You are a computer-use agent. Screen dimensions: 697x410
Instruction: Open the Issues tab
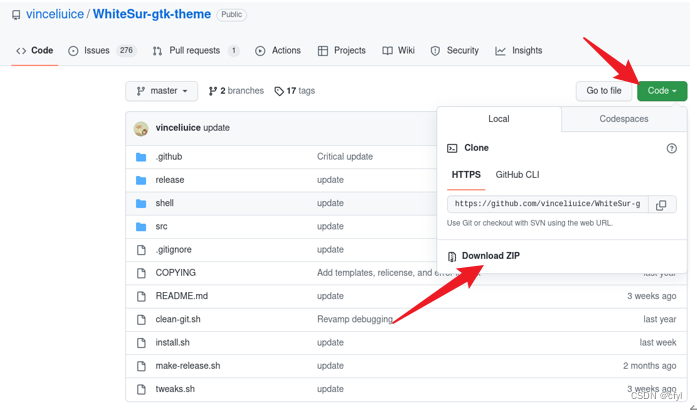[96, 50]
